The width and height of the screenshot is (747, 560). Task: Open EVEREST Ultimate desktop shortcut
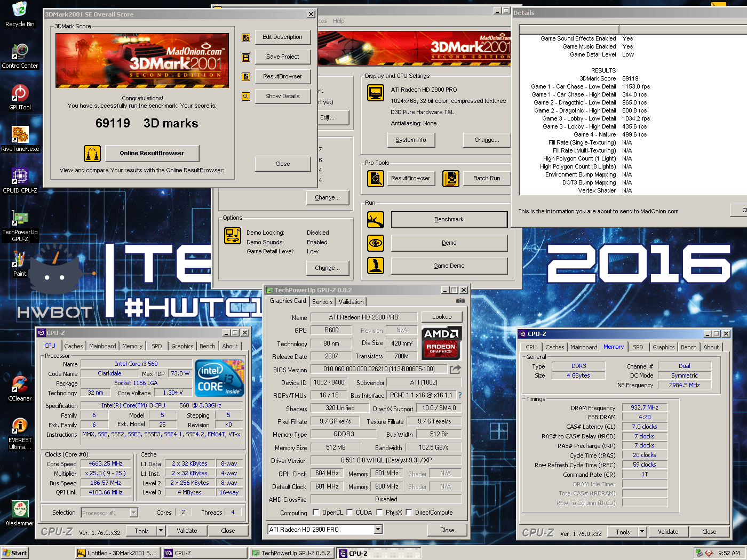click(x=20, y=434)
